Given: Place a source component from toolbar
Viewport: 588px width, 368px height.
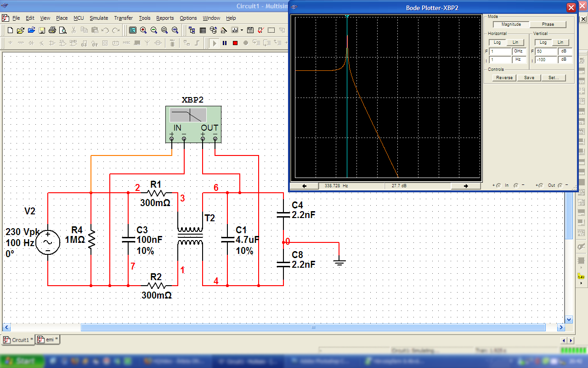Looking at the screenshot, I should [11, 43].
